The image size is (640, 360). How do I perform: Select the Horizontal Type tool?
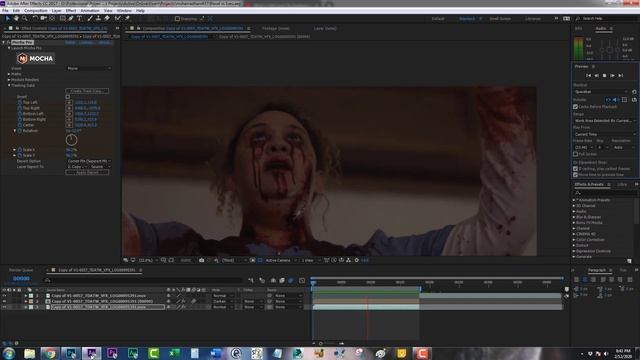coord(80,18)
